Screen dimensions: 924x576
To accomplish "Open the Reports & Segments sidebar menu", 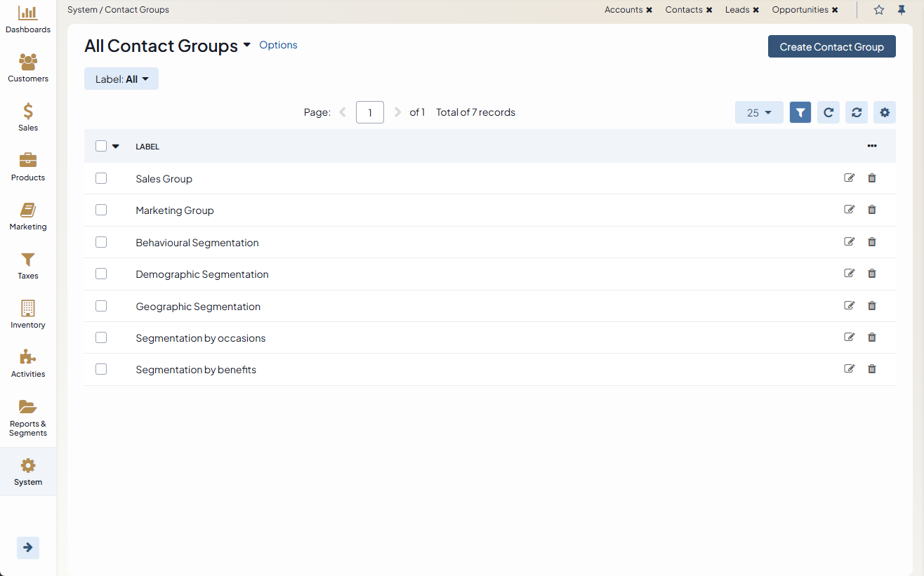I will tap(28, 418).
